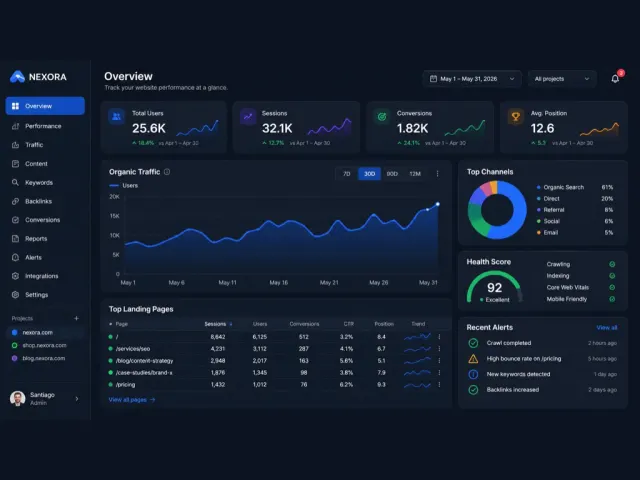Add a new project with plus icon
Screen dimensions: 640x480
click(76, 318)
